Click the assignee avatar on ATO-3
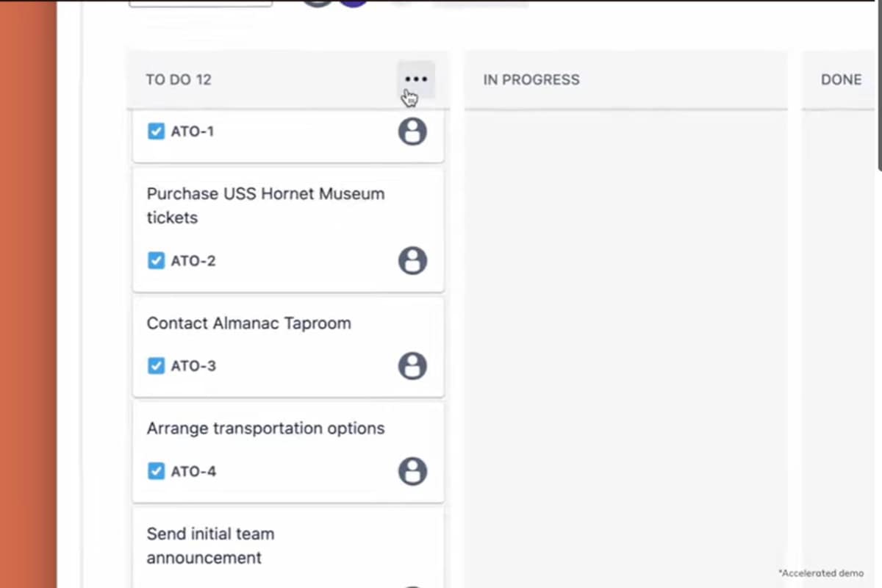This screenshot has height=588, width=882. pyautogui.click(x=412, y=366)
